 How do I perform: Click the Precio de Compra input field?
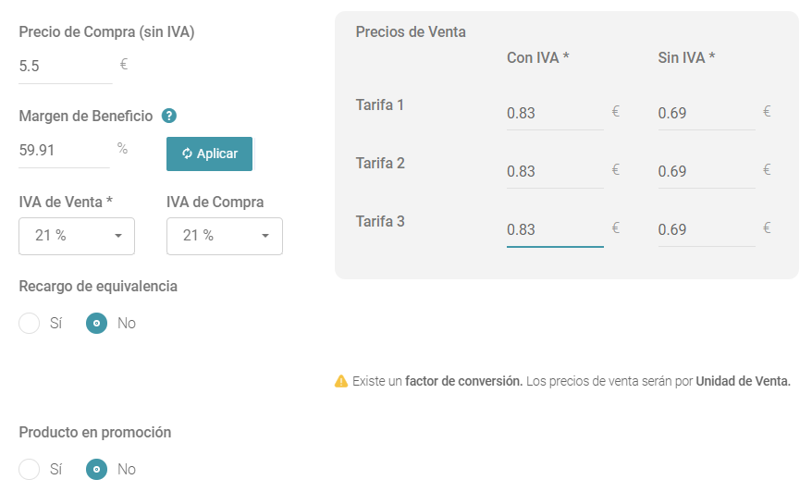coord(66,67)
